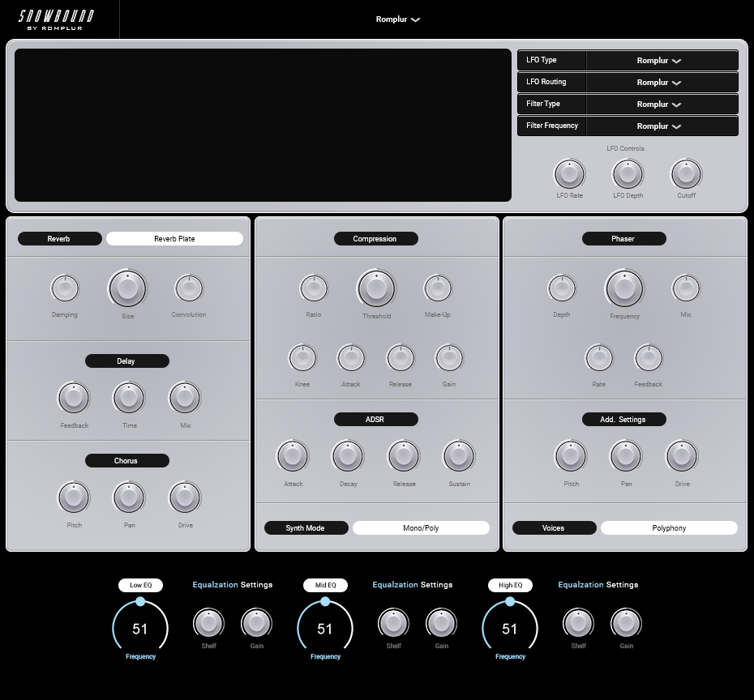Click the Mid EQ Gain knob

tap(441, 624)
